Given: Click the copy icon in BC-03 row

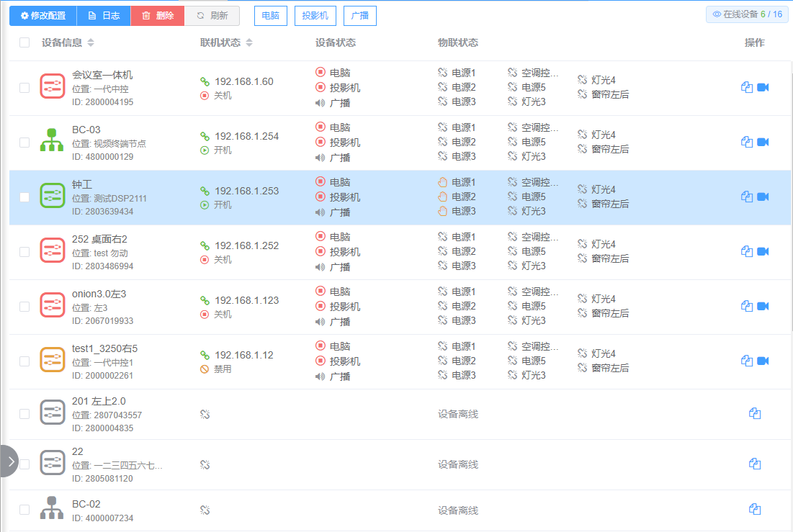Looking at the screenshot, I should (747, 143).
